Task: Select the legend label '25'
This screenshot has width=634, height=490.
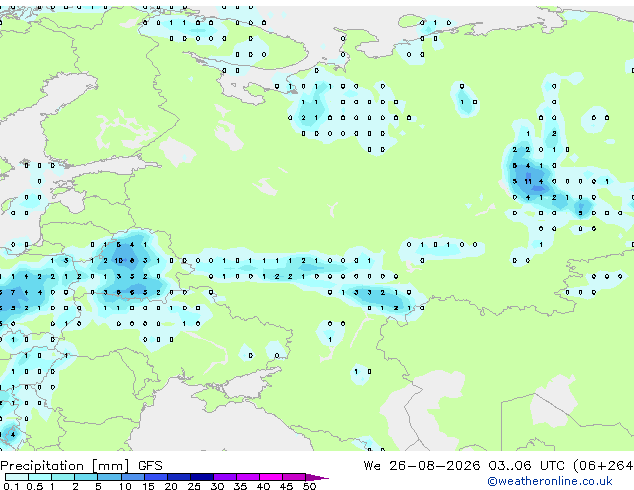Action: tap(194, 486)
